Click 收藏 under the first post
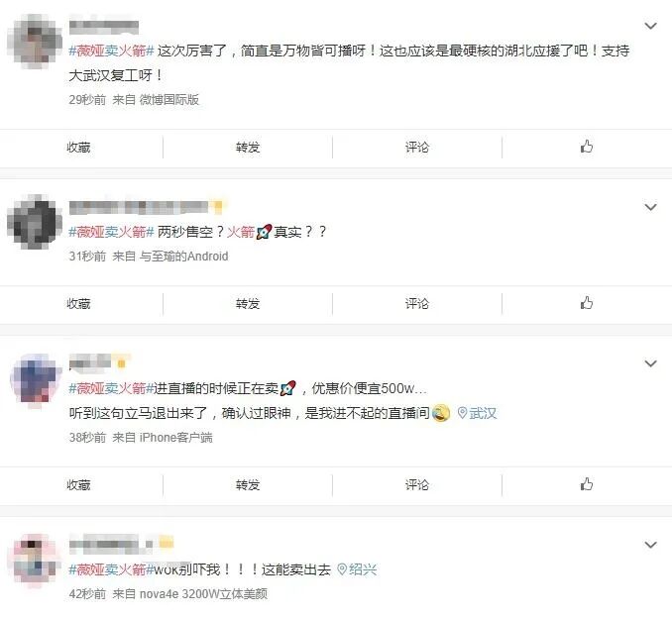This screenshot has height=618, width=672. [78, 148]
